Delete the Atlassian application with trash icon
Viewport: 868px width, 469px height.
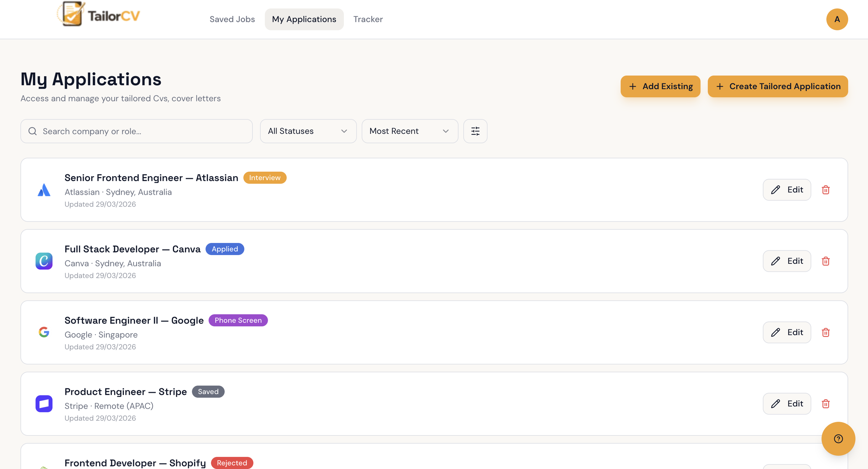pos(826,190)
